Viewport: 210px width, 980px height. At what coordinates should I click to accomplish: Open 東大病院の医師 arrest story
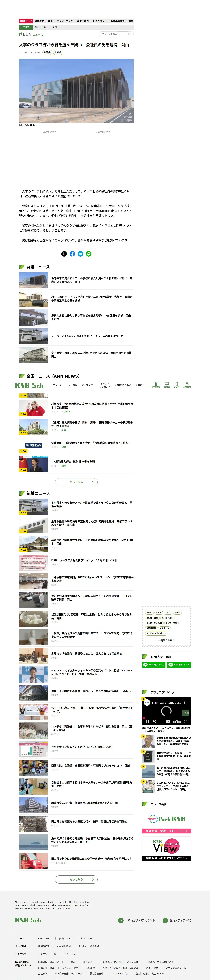pos(76,426)
